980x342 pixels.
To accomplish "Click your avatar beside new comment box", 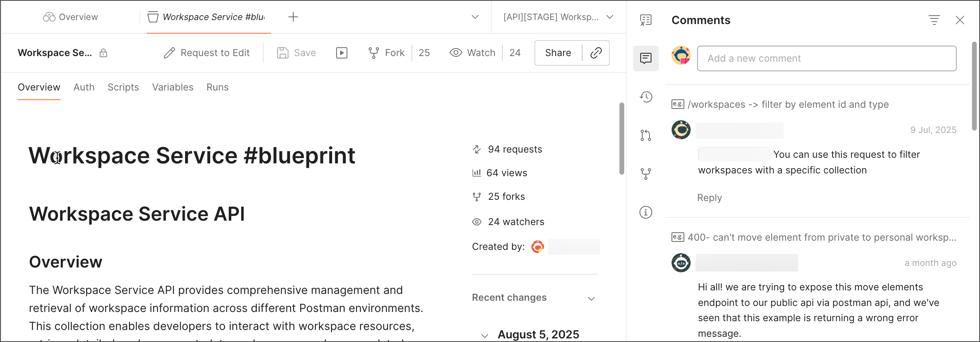I will pos(681,55).
